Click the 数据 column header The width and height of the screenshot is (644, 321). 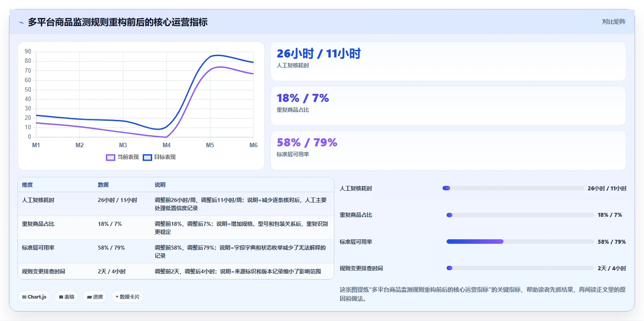103,185
